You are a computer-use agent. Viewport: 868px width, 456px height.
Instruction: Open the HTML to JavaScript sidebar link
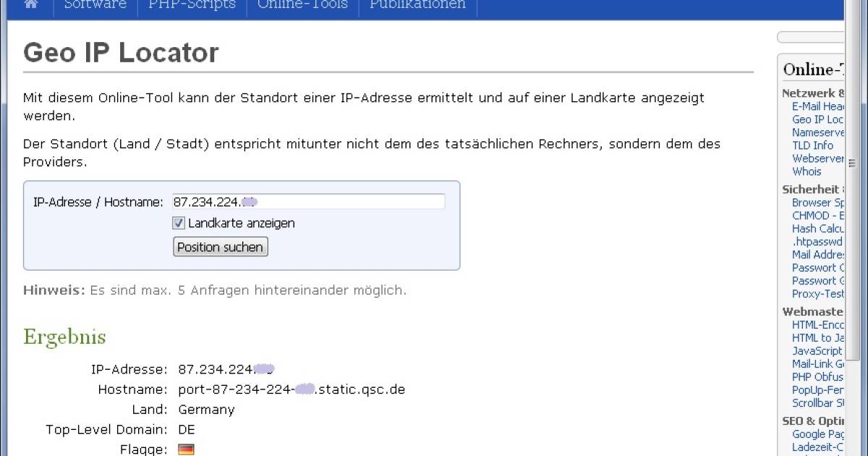[818, 338]
